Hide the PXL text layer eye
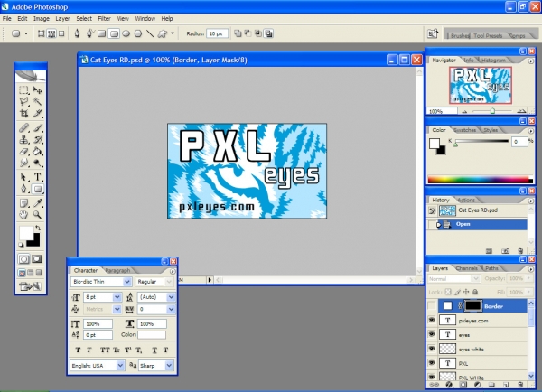This screenshot has height=392, width=542. click(432, 362)
